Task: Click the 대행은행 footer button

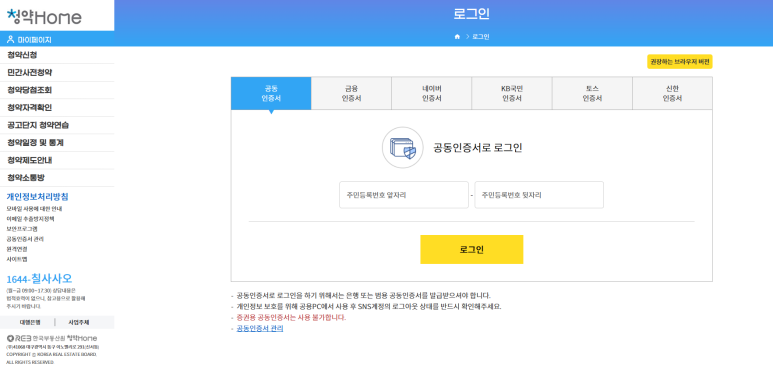Action: [30, 322]
